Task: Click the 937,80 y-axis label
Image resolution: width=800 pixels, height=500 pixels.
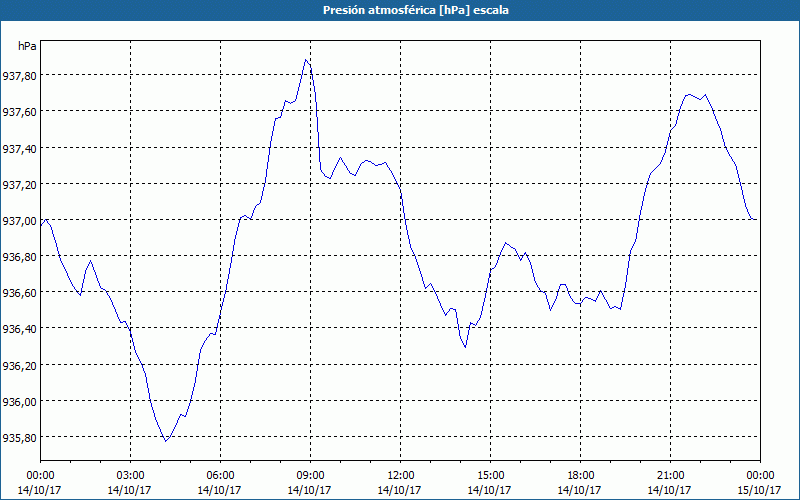Action: pos(20,76)
